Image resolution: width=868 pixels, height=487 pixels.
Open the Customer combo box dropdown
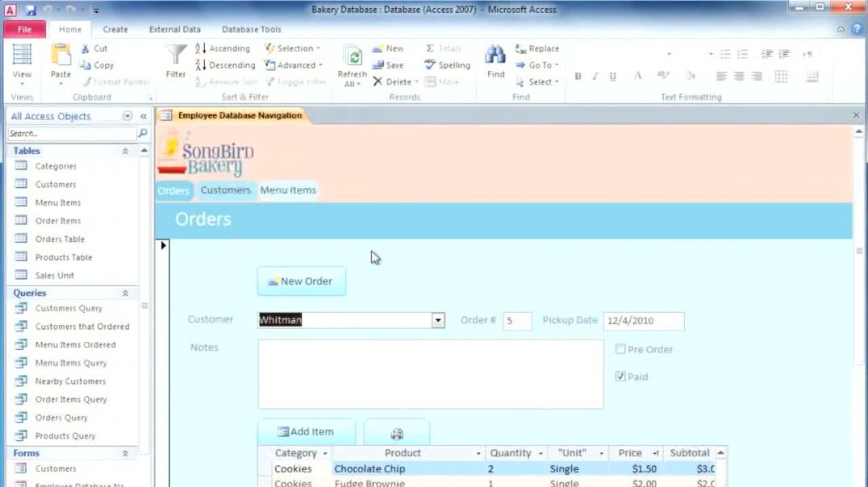438,320
